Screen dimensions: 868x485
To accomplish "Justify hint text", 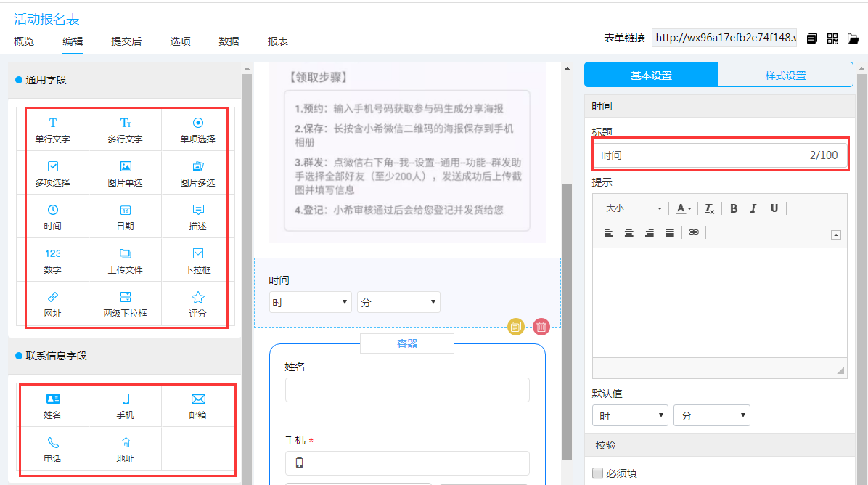I will (669, 232).
